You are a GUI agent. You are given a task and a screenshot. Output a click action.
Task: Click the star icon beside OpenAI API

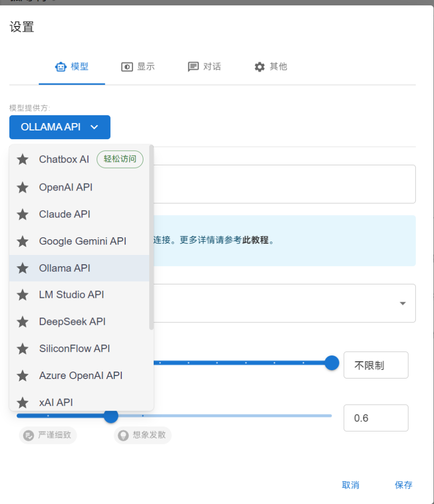(23, 188)
